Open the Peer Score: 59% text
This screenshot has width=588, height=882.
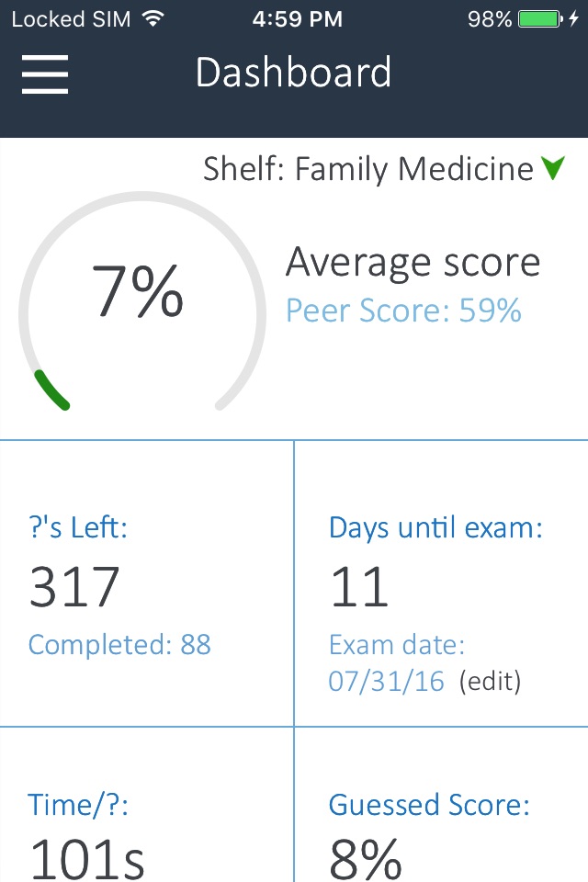403,311
